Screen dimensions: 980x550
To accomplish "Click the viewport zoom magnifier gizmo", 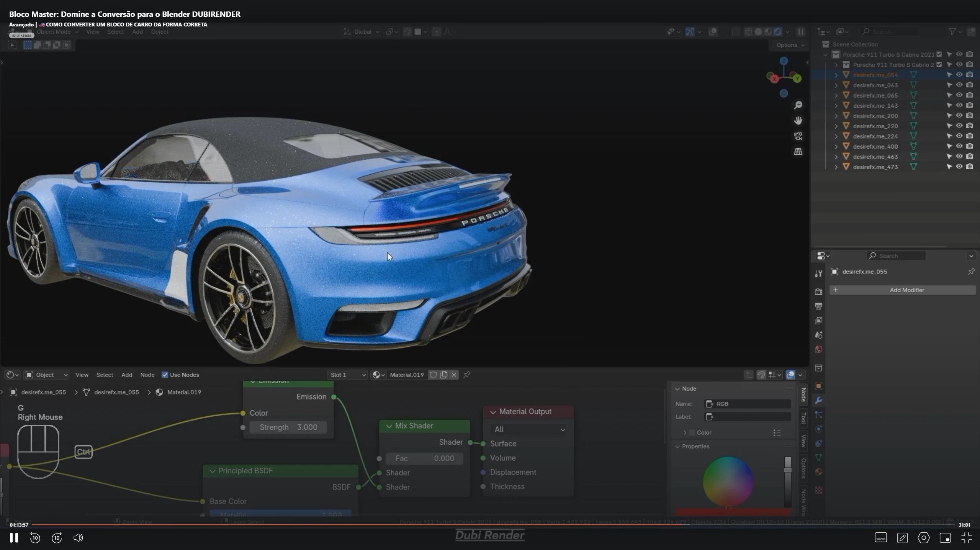I will pyautogui.click(x=798, y=105).
